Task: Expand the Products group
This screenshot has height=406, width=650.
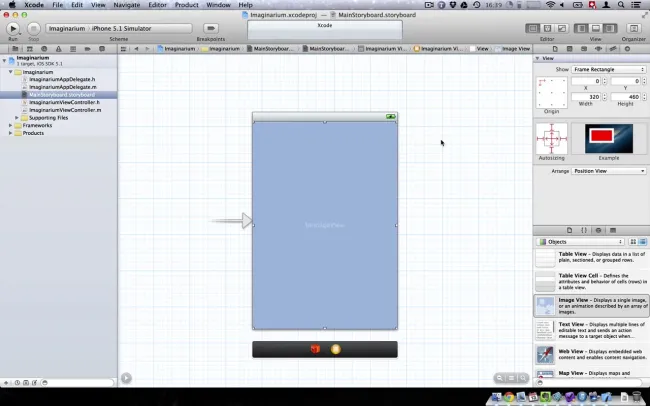Action: 10,133
